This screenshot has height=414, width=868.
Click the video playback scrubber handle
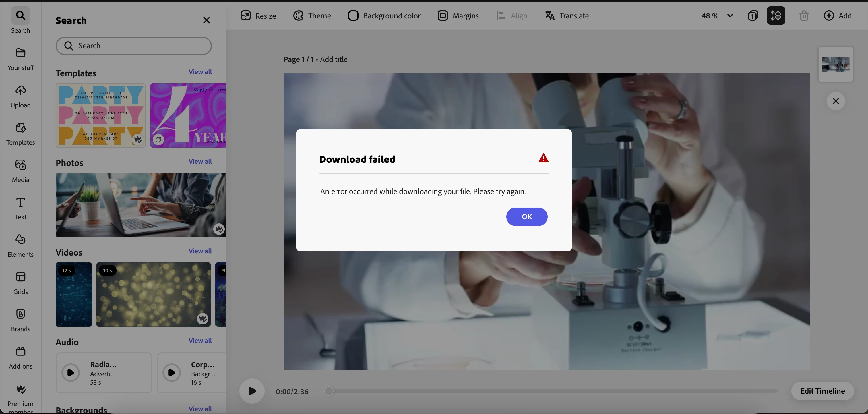(329, 391)
